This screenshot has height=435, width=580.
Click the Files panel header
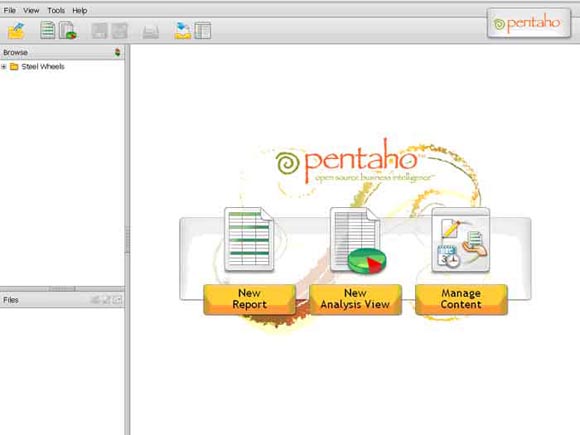pos(62,300)
